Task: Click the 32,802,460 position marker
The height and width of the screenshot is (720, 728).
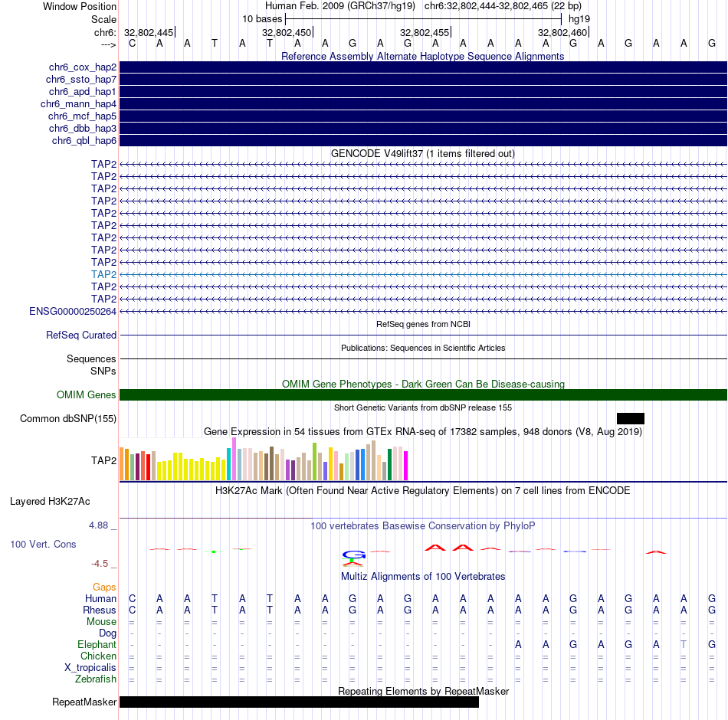Action: click(x=562, y=32)
